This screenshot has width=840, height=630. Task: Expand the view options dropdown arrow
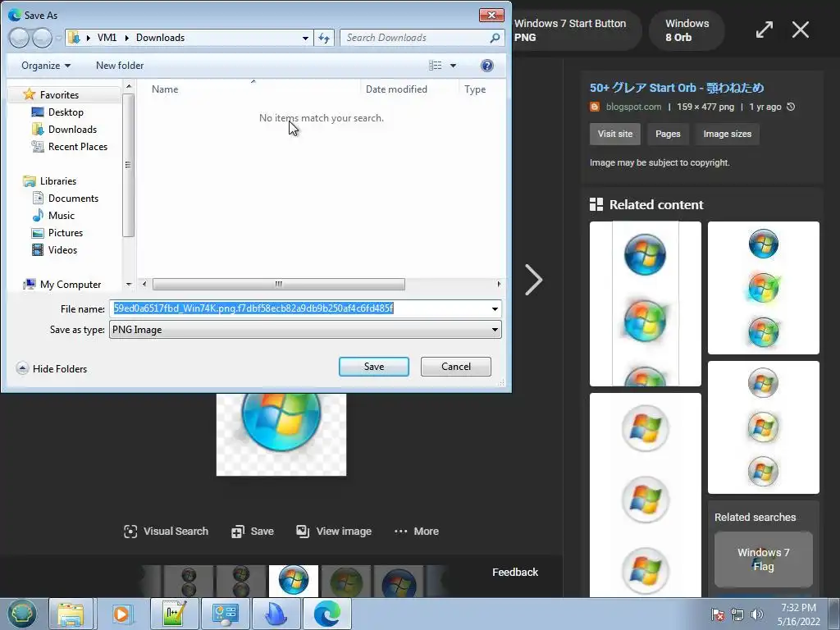[x=453, y=66]
